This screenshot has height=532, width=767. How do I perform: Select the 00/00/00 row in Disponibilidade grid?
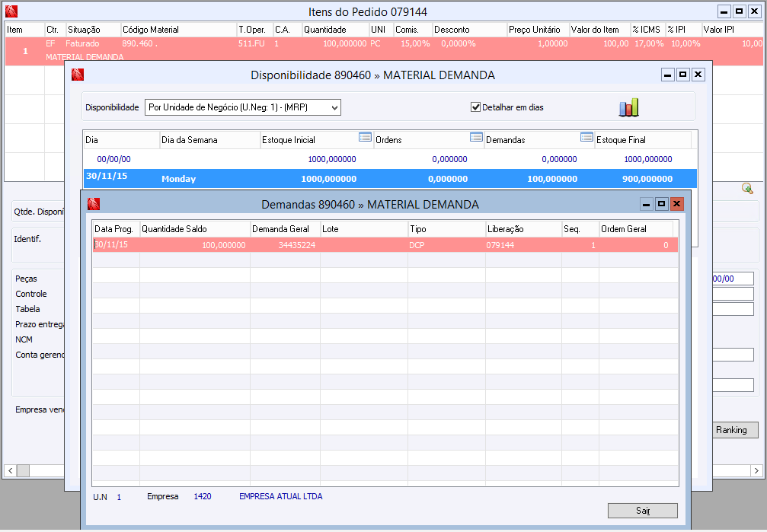(x=390, y=159)
